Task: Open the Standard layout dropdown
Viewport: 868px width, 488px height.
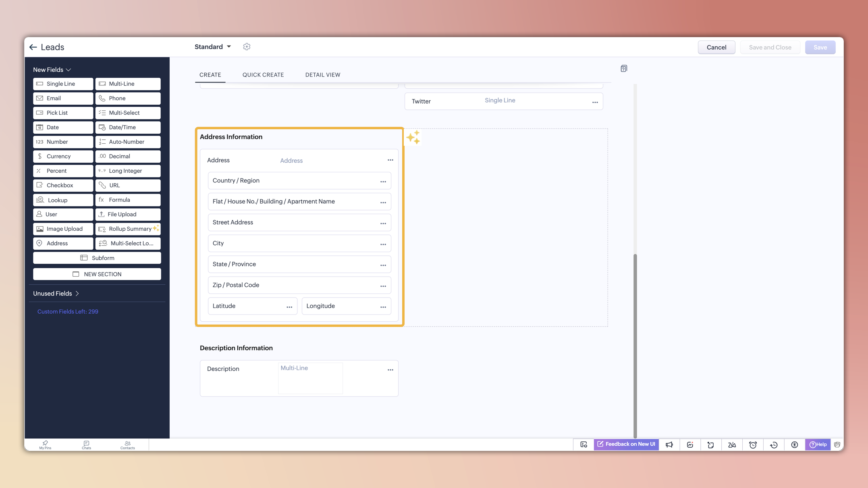Action: pyautogui.click(x=213, y=47)
